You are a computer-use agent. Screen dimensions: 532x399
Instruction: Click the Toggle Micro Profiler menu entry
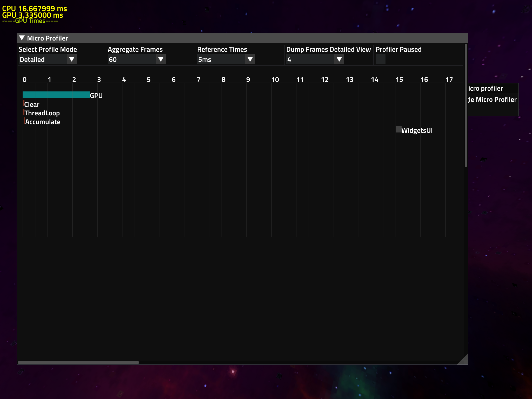click(x=492, y=100)
